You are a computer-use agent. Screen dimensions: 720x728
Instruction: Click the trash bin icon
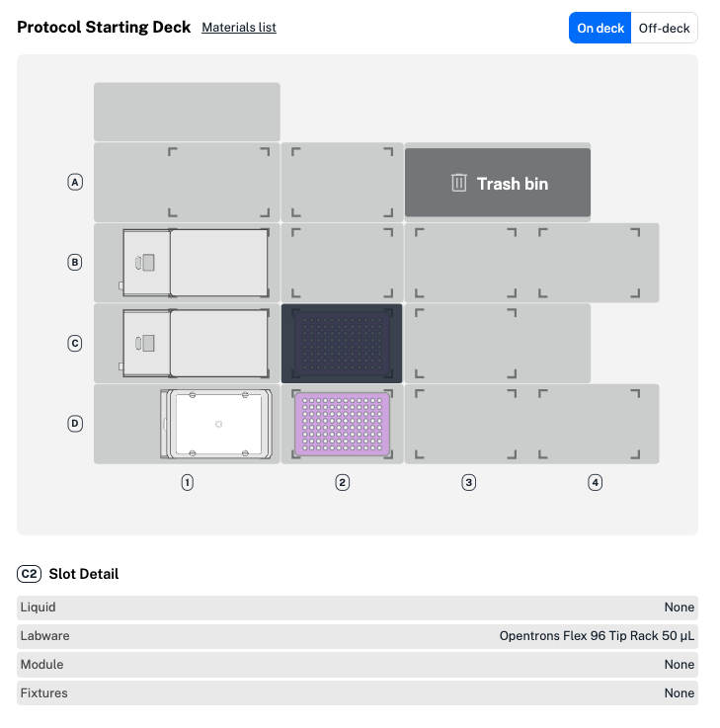pyautogui.click(x=458, y=183)
